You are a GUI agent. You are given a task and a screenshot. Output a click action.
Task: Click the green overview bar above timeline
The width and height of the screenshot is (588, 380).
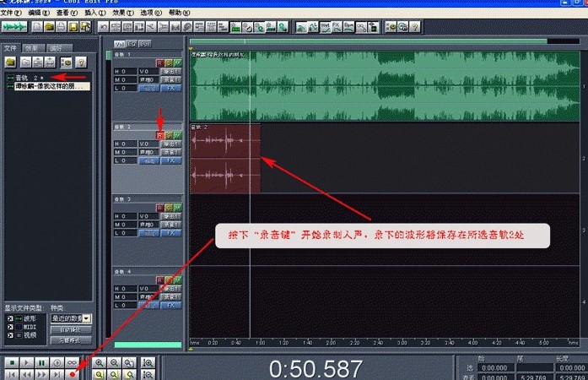pos(369,41)
